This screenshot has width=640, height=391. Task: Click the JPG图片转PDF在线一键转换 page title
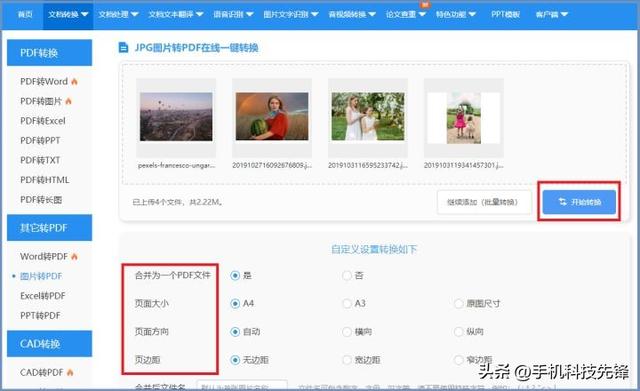tap(196, 48)
